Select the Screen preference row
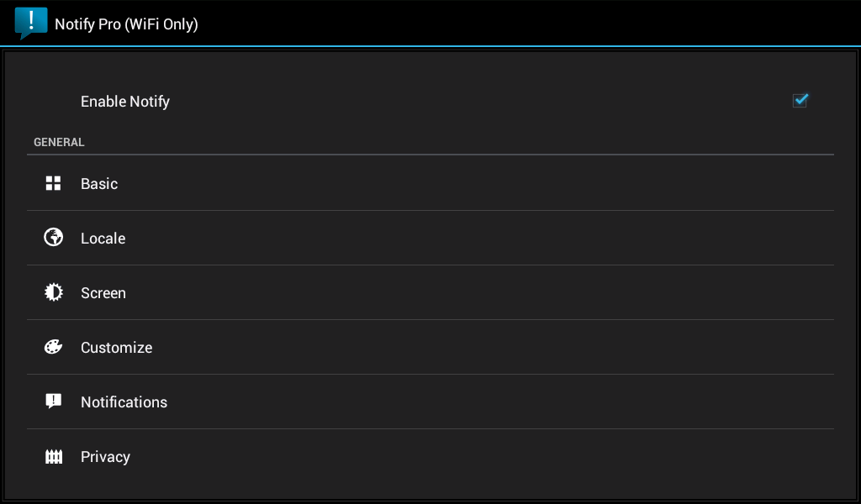This screenshot has width=861, height=504. 430,293
